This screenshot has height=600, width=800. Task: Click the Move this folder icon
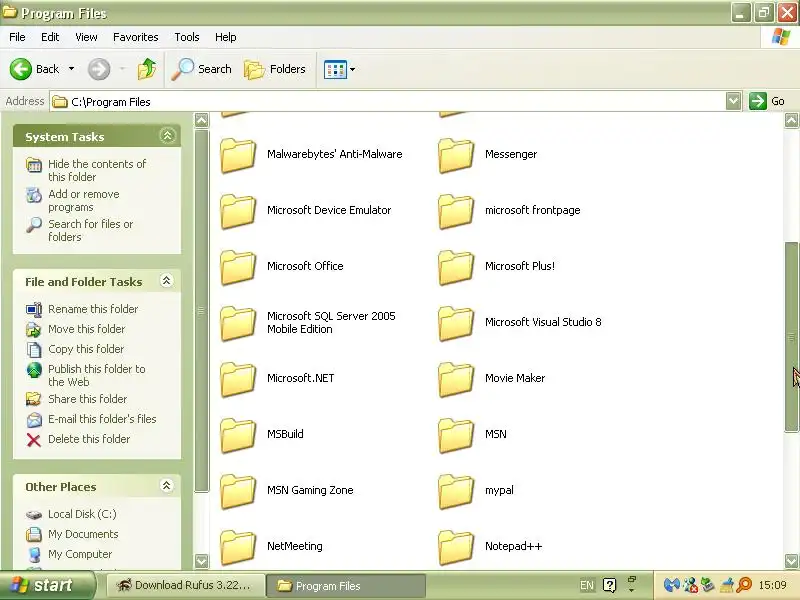pos(34,330)
